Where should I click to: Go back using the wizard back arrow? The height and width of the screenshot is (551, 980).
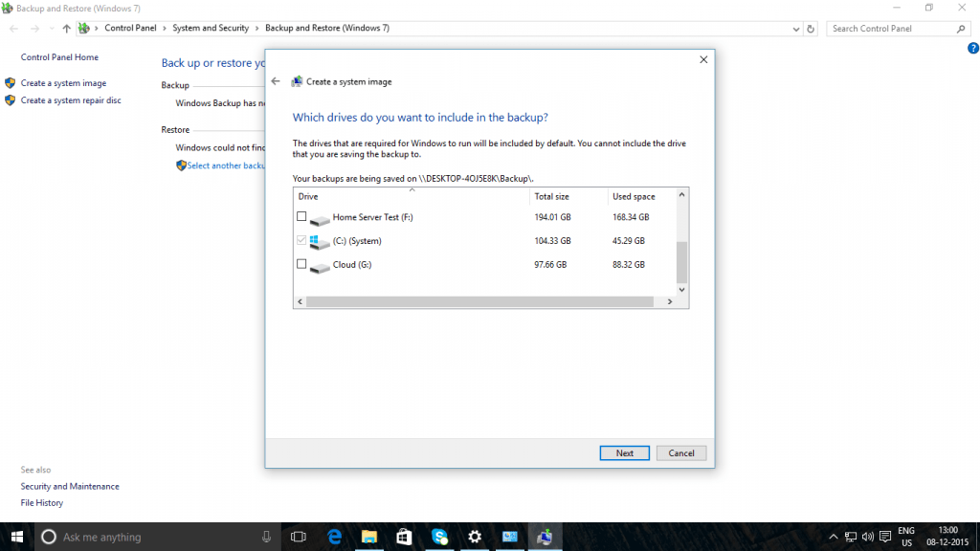(276, 81)
